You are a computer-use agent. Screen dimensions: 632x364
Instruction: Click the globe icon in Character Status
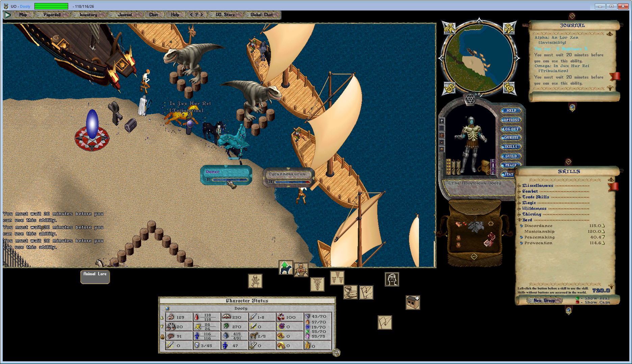(167, 308)
